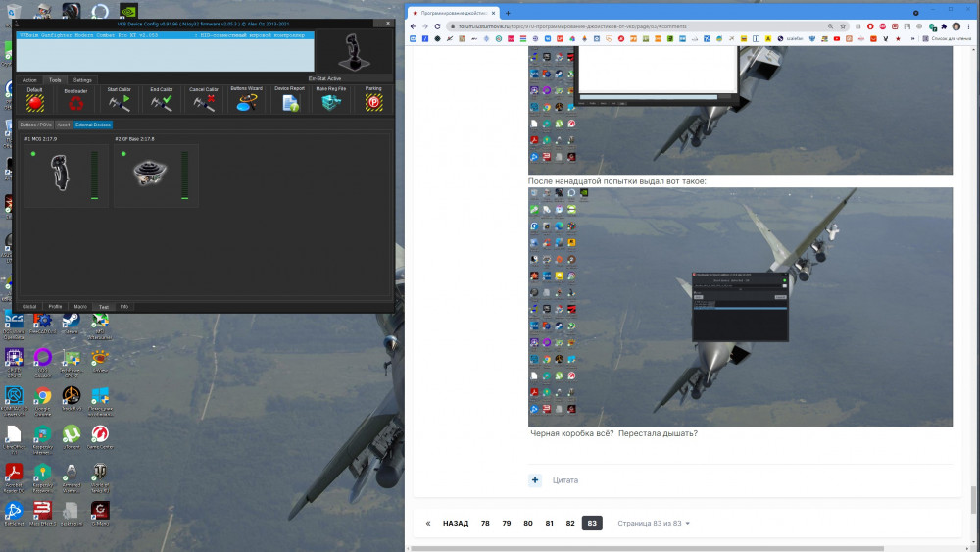Open the Axes1 sub-tab
980x552 pixels.
(64, 125)
